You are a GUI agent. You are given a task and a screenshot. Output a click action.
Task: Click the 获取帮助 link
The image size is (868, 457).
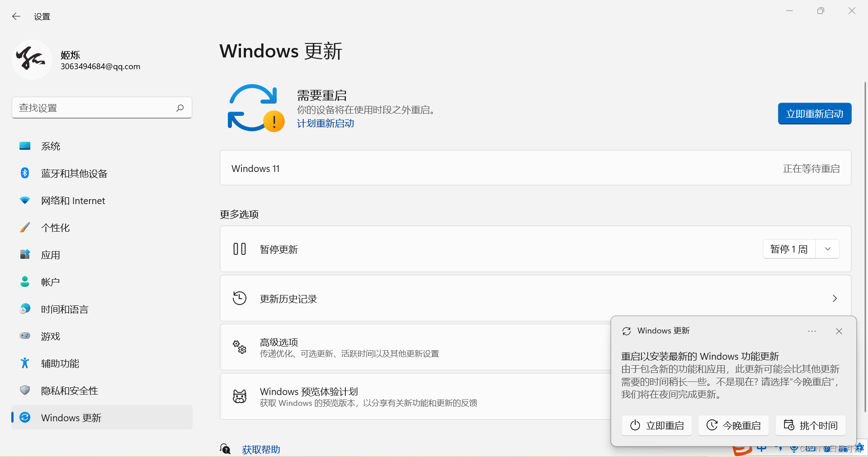261,449
